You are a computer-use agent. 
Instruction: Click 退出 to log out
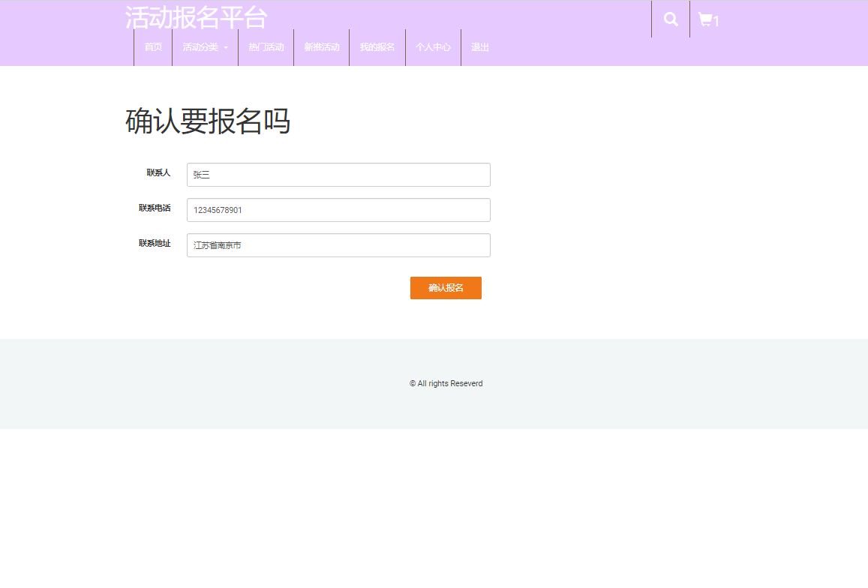pyautogui.click(x=479, y=47)
